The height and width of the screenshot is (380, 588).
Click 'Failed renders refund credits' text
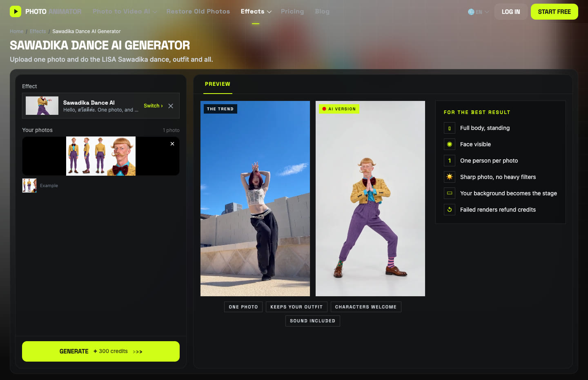(x=498, y=210)
